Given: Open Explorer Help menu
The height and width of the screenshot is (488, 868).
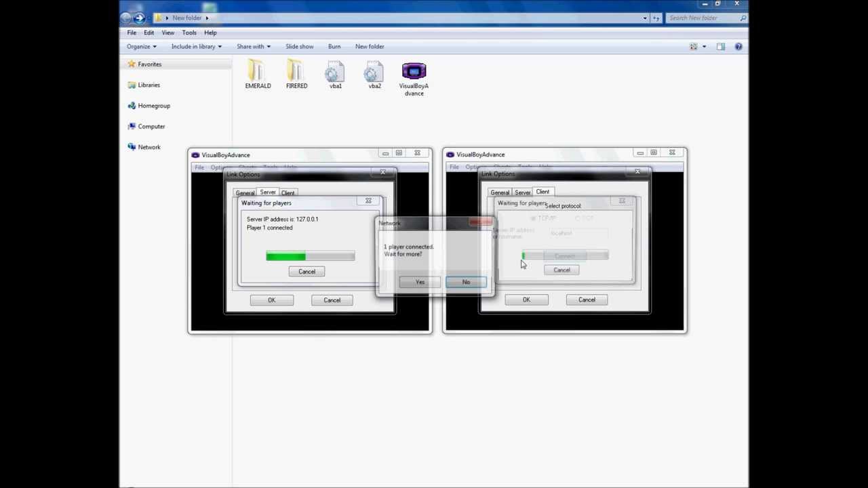Looking at the screenshot, I should pyautogui.click(x=210, y=33).
